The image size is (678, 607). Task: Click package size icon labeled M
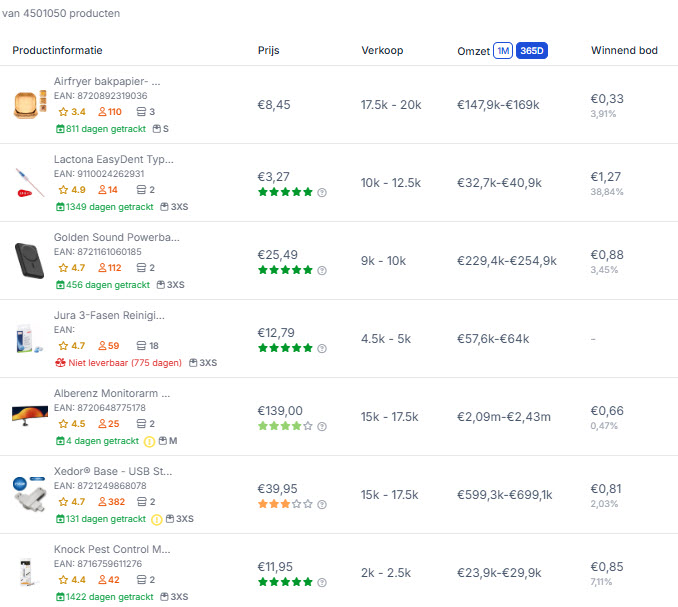coord(163,441)
